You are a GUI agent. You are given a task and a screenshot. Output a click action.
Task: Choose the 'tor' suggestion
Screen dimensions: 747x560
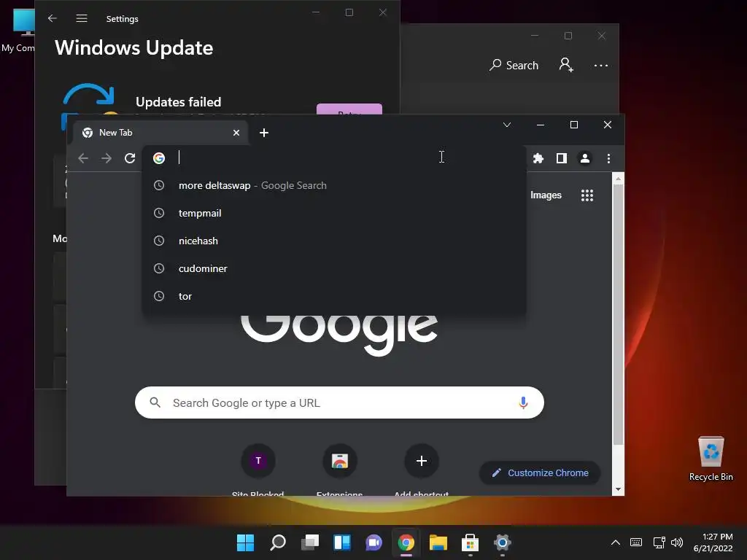pyautogui.click(x=334, y=296)
